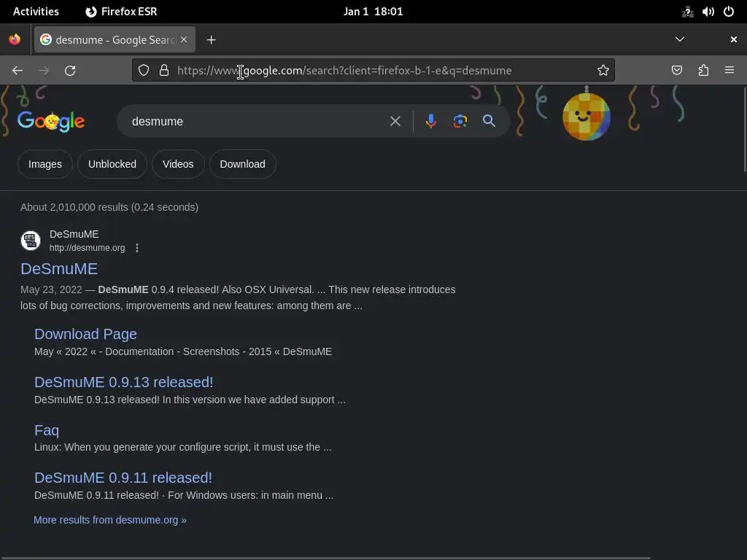Click the network status tray icon
The height and width of the screenshot is (560, 747).
point(687,12)
